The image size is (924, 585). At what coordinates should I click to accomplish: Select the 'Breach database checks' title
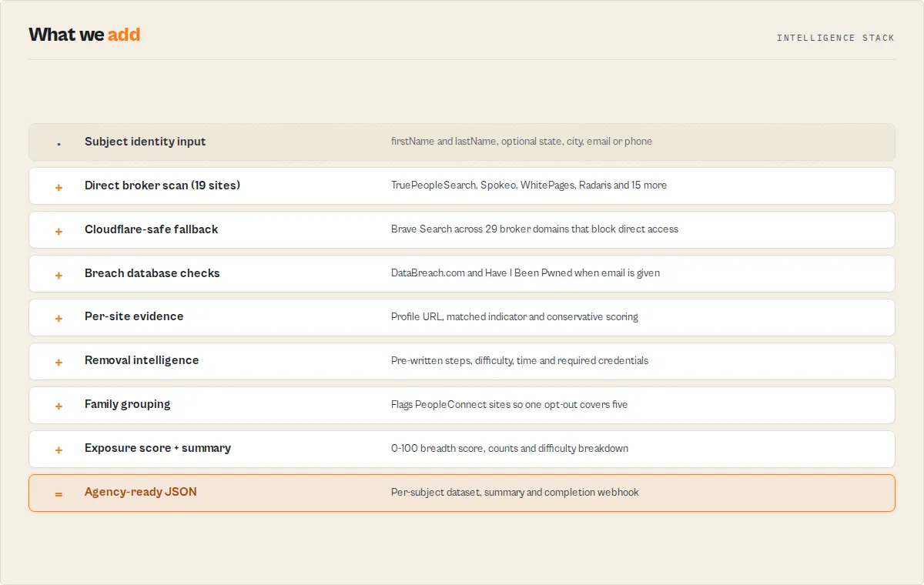pos(152,273)
